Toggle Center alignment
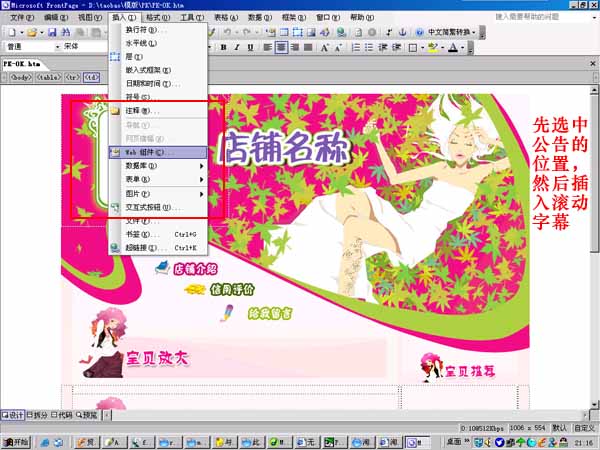This screenshot has height=450, width=600. coord(281,47)
